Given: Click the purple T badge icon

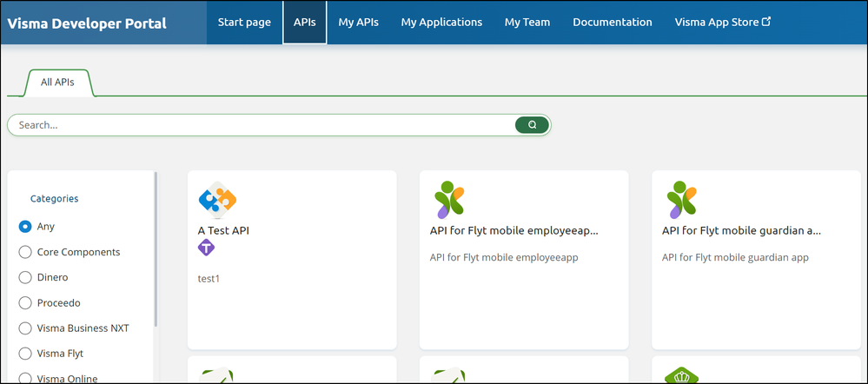Looking at the screenshot, I should click(206, 248).
